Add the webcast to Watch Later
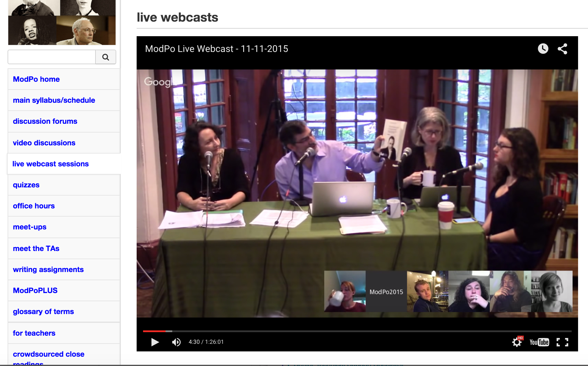The width and height of the screenshot is (588, 366). [x=543, y=49]
